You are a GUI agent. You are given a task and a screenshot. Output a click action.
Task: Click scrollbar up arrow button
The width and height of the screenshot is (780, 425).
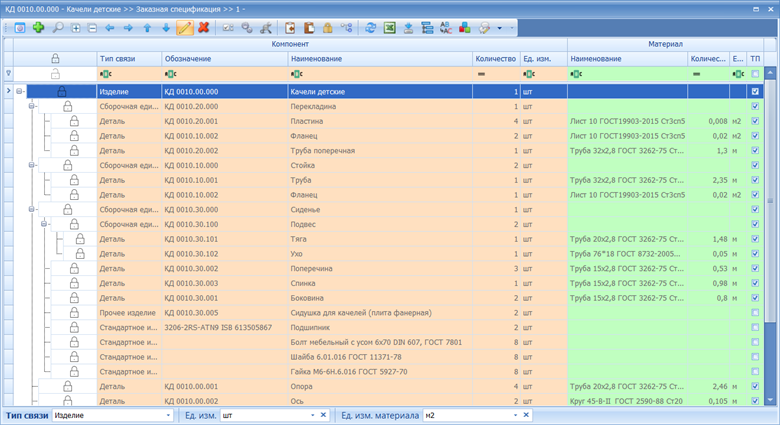tap(770, 73)
